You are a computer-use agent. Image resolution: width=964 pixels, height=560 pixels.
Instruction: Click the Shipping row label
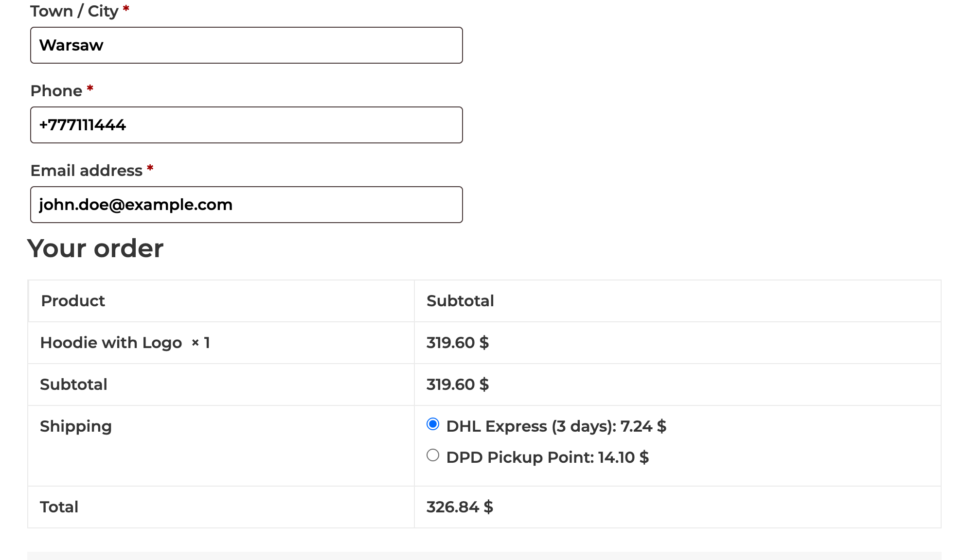[76, 426]
